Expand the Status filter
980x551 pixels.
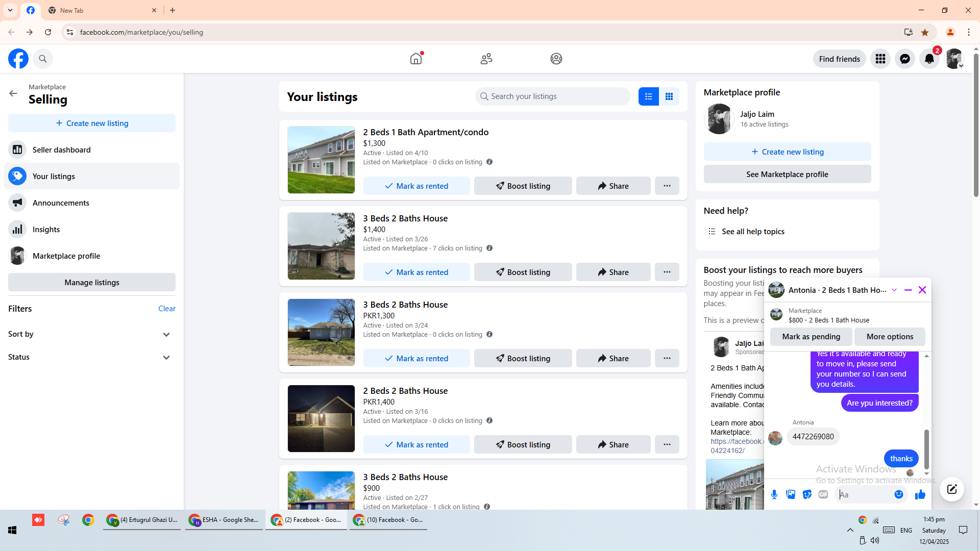pyautogui.click(x=92, y=357)
